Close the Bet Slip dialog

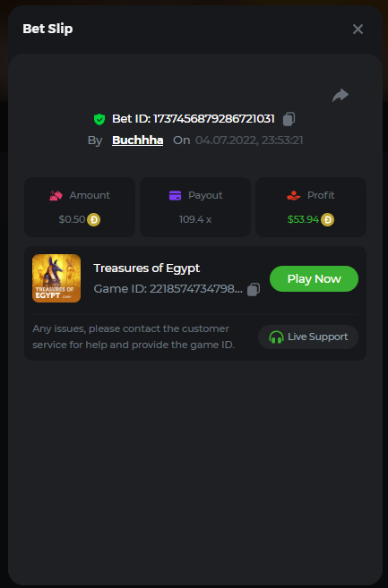(x=358, y=29)
